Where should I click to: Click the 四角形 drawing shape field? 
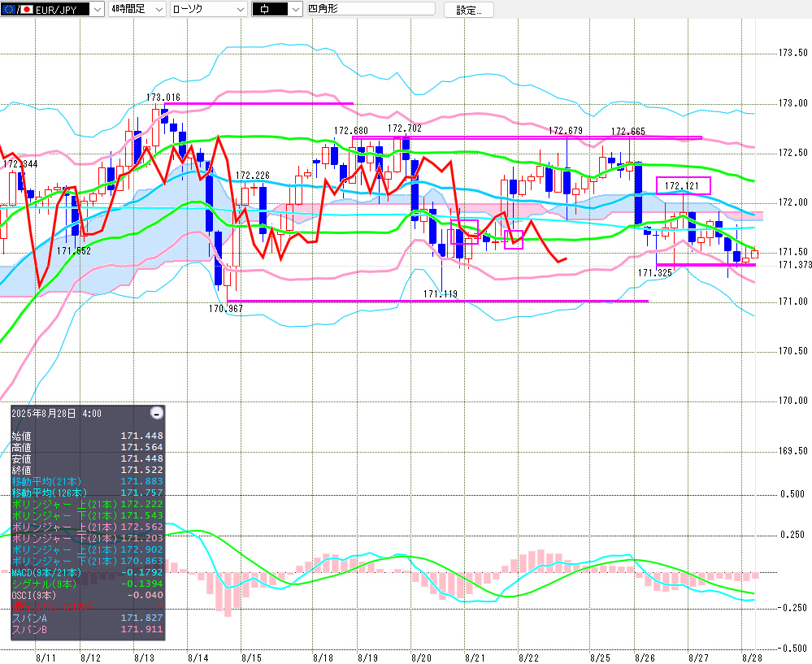[371, 9]
